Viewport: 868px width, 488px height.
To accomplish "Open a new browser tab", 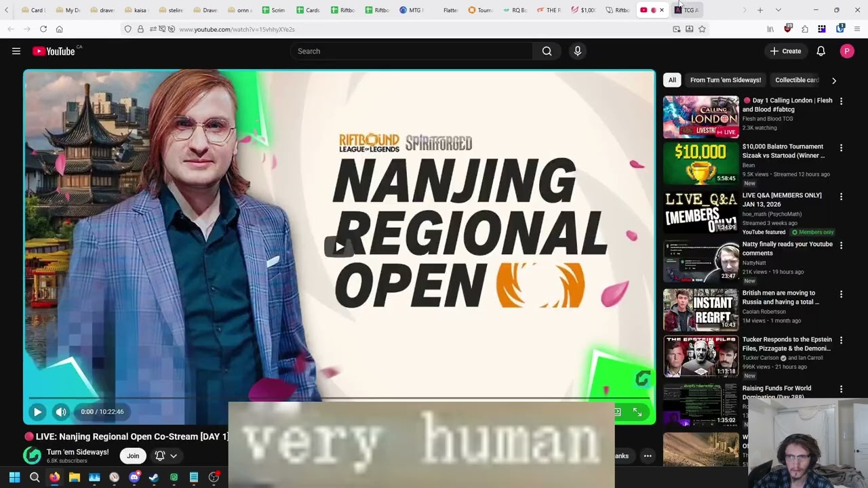I will tap(760, 10).
